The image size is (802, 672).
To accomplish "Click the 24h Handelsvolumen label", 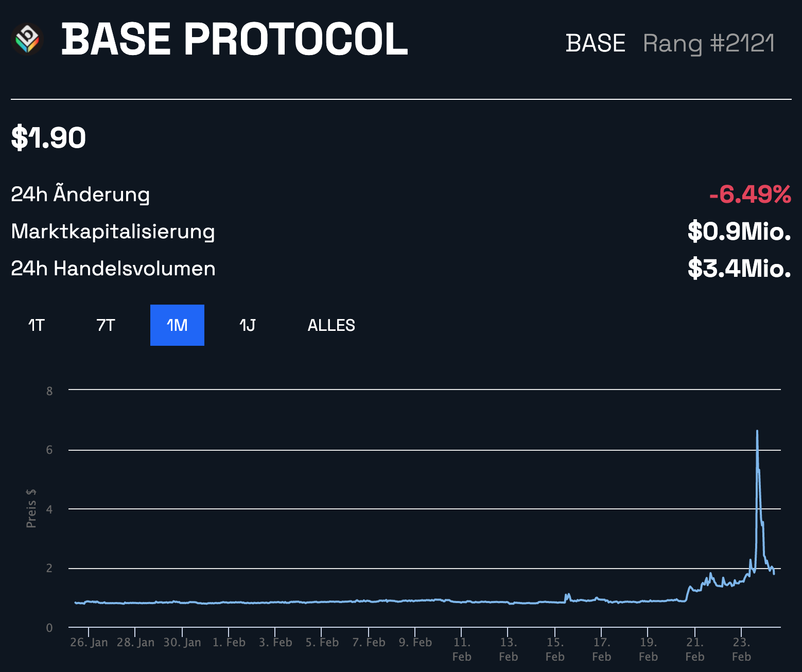I will click(x=113, y=269).
